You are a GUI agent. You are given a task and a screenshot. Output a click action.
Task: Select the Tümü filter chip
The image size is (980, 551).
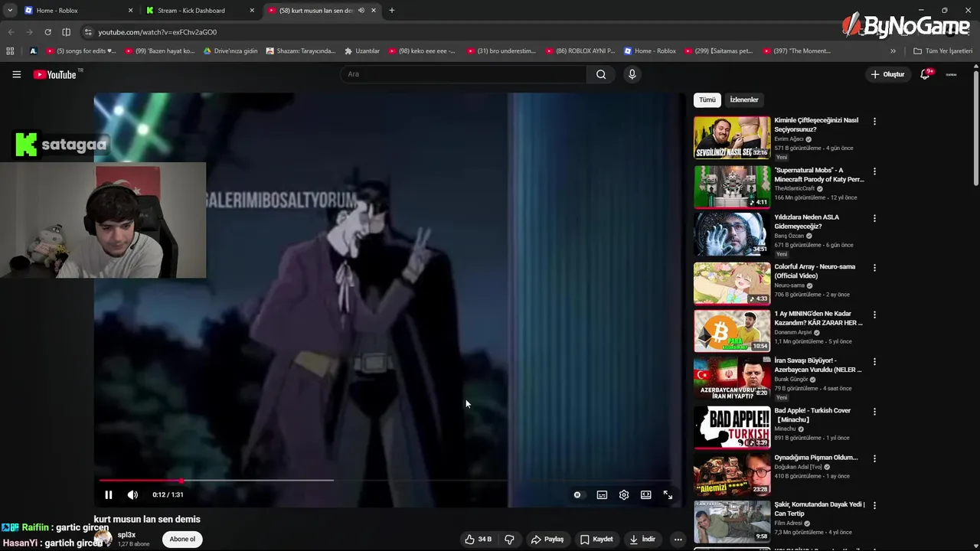point(707,99)
